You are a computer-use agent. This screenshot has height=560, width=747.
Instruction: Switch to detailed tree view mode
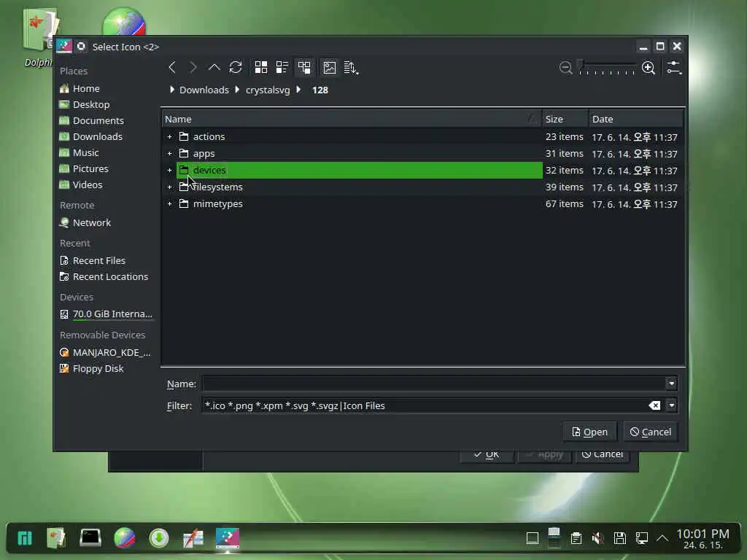click(304, 67)
